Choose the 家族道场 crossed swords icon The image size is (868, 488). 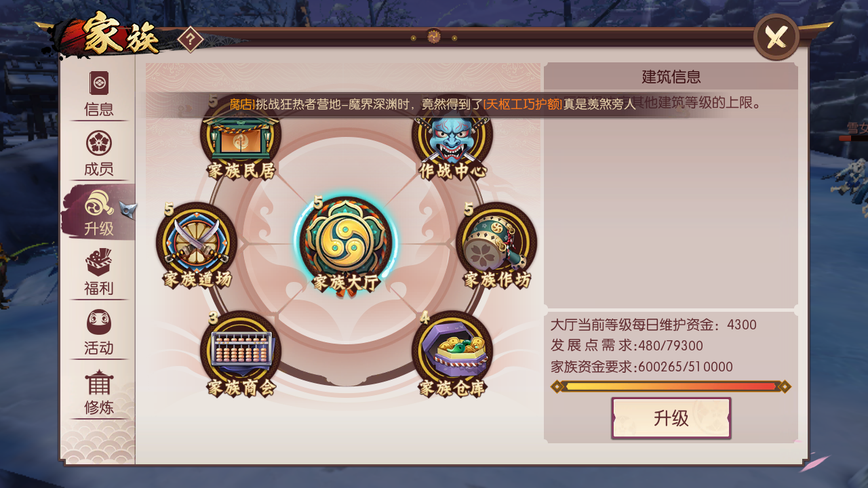tap(197, 244)
